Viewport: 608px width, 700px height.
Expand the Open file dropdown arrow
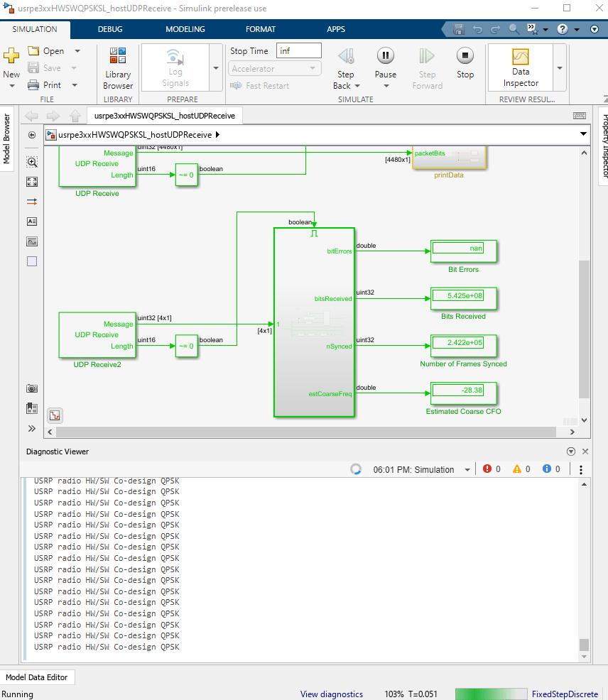pyautogui.click(x=77, y=51)
